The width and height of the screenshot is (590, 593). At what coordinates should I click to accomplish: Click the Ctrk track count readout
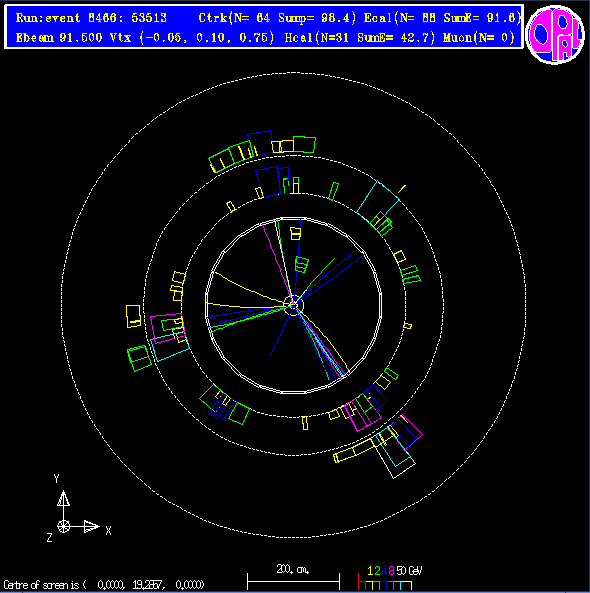coord(277,18)
